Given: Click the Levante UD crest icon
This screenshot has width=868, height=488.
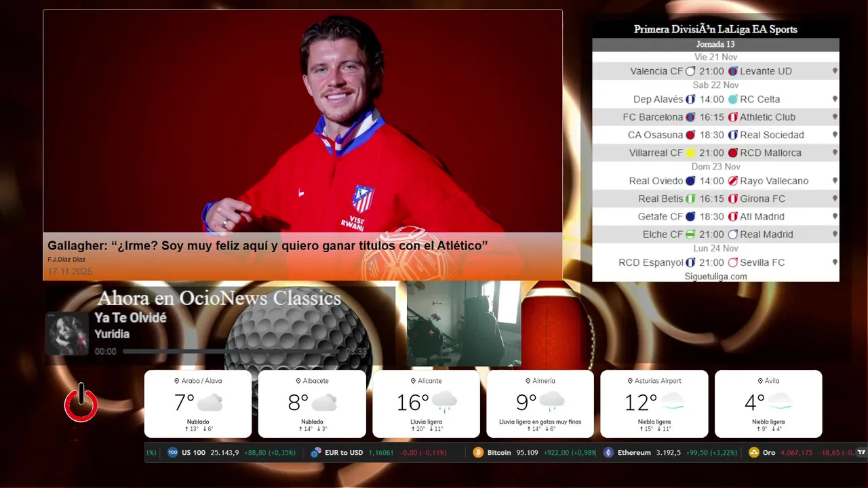Looking at the screenshot, I should click(733, 71).
